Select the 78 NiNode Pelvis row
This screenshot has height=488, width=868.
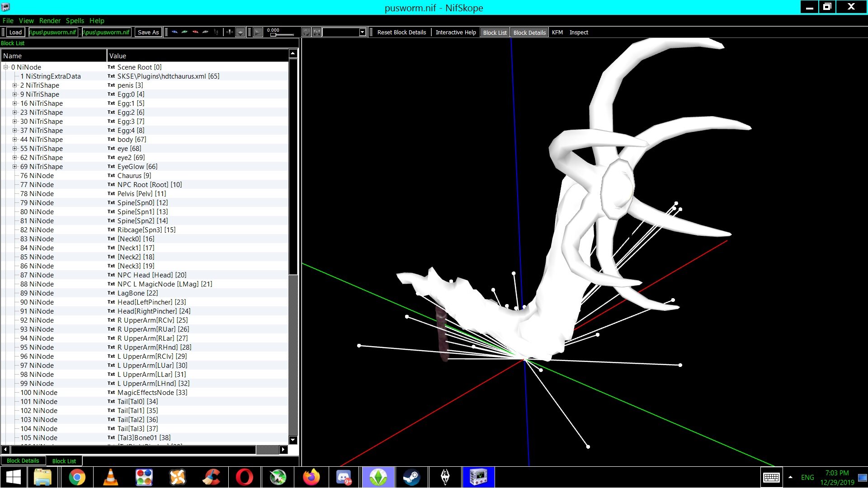[145, 194]
